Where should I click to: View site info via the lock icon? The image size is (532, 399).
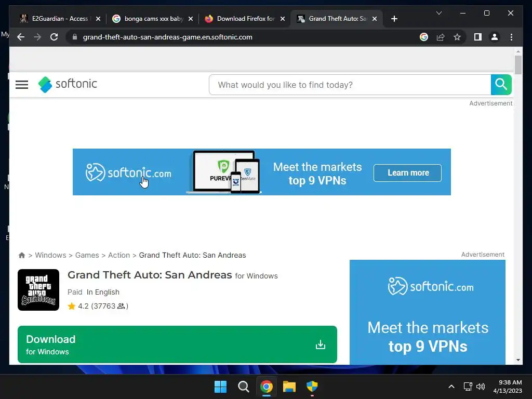[x=75, y=37]
